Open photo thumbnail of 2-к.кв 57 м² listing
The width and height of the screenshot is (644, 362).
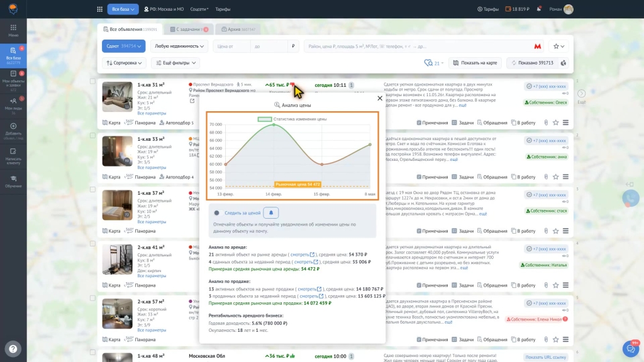[x=117, y=314]
